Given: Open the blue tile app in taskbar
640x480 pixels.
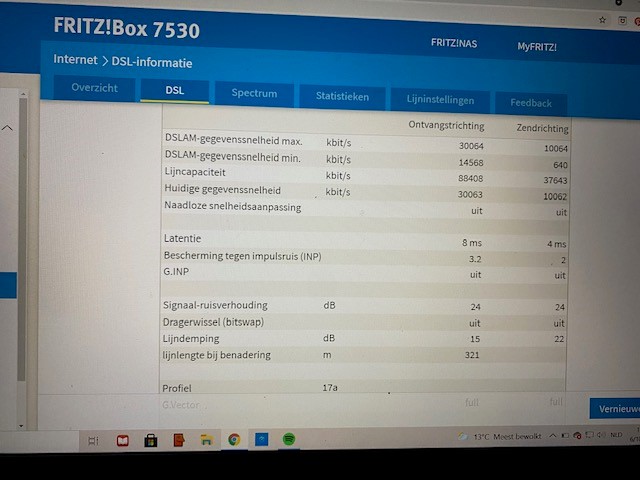Looking at the screenshot, I should 261,440.
